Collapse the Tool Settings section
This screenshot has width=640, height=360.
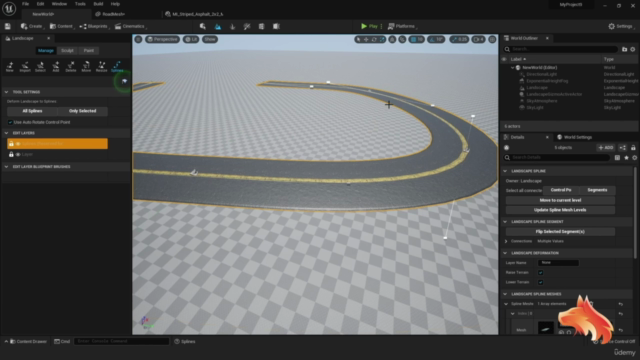(6, 92)
